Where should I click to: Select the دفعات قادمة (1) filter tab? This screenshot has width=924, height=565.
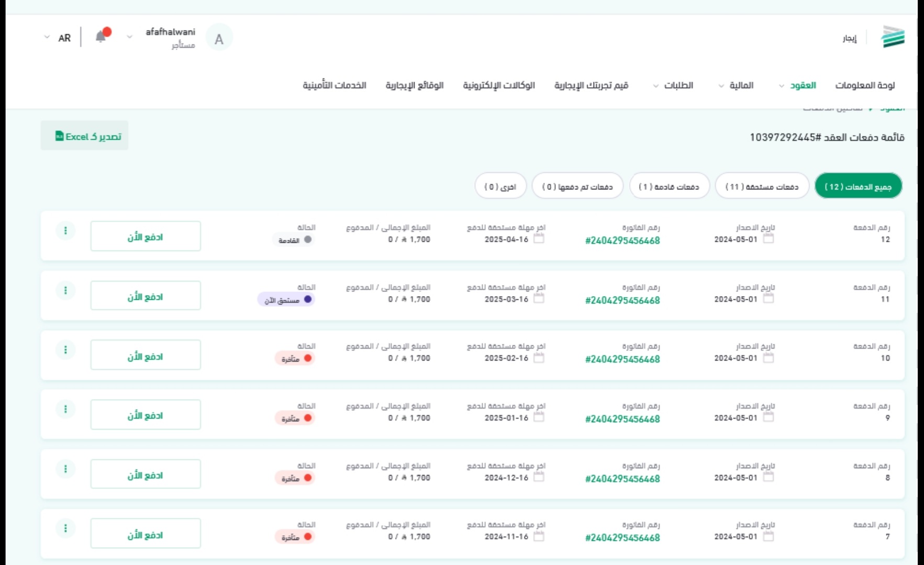tap(669, 186)
